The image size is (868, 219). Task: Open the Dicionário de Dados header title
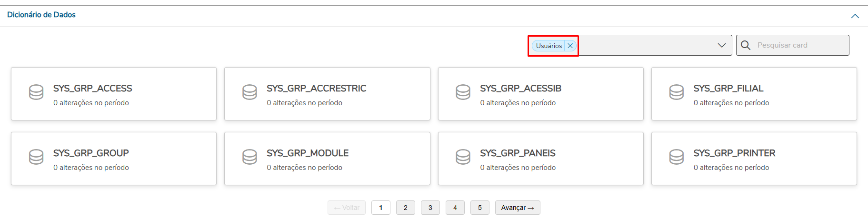tap(41, 15)
